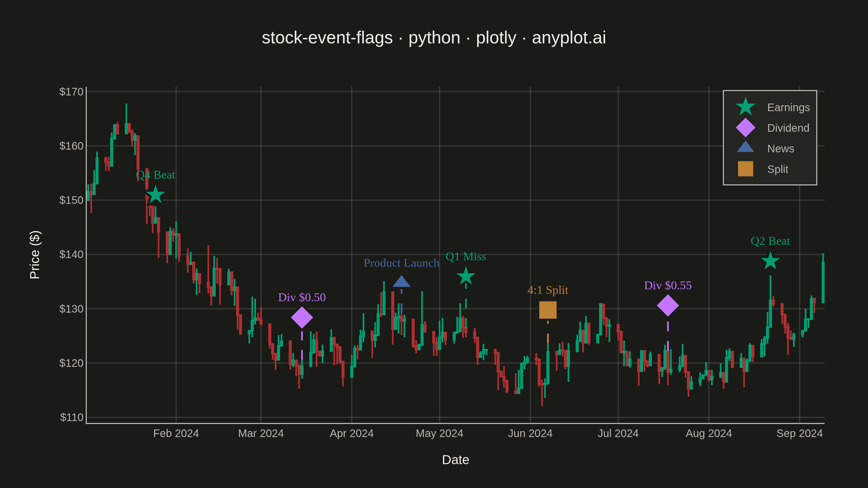Screen dimensions: 868x488
Task: Click the Q4 Beat earnings star marker
Action: pos(155,195)
